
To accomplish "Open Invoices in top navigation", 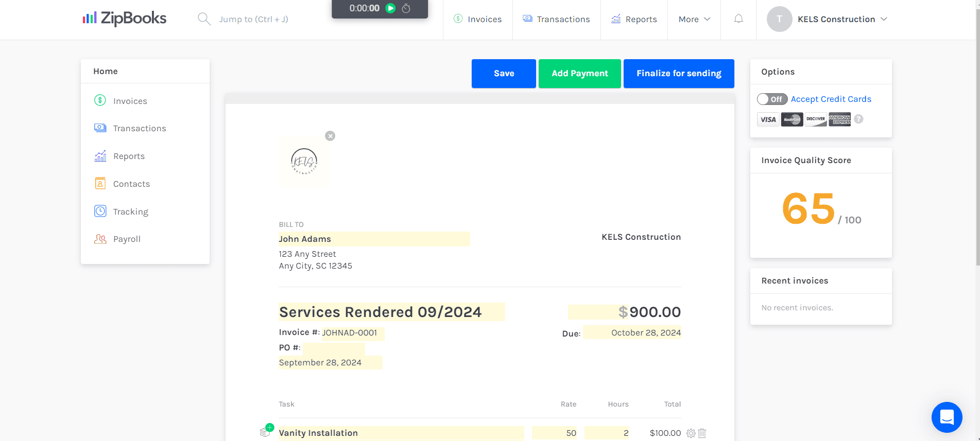I will click(x=477, y=19).
